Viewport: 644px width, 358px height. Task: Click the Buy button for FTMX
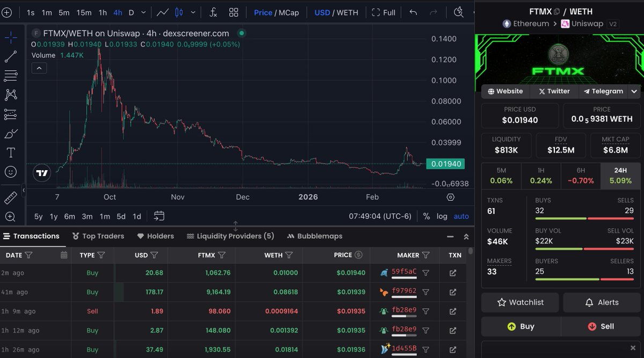click(x=520, y=326)
